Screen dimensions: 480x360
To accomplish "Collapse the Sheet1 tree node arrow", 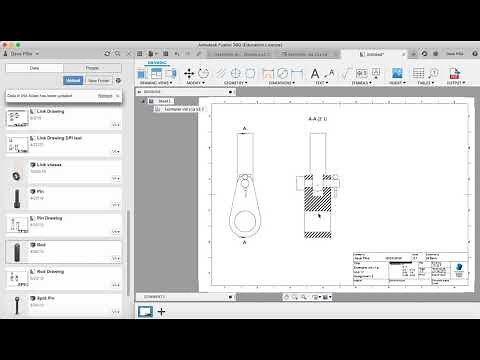I will tap(143, 101).
